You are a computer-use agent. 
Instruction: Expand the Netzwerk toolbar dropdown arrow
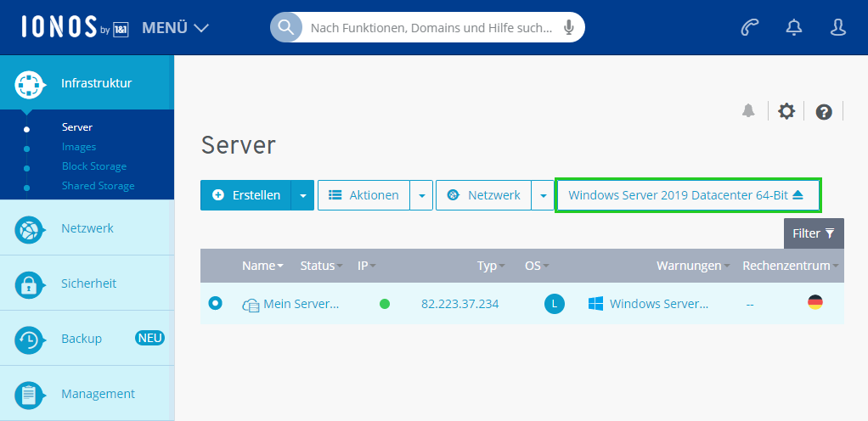543,195
